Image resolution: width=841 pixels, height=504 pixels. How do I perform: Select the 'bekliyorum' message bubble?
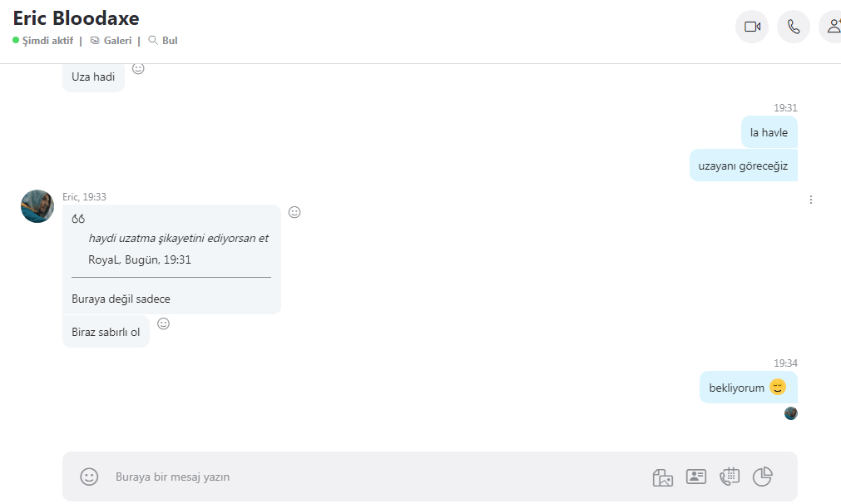coord(748,387)
